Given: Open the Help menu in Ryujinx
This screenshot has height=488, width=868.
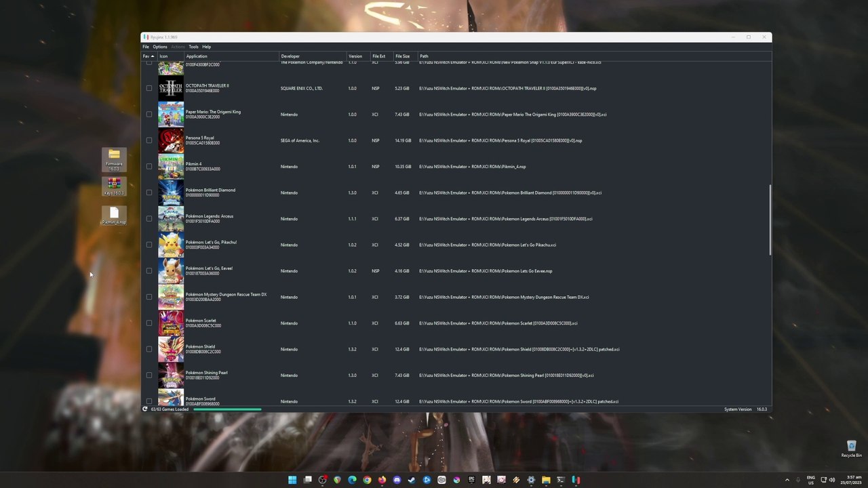Looking at the screenshot, I should point(207,47).
